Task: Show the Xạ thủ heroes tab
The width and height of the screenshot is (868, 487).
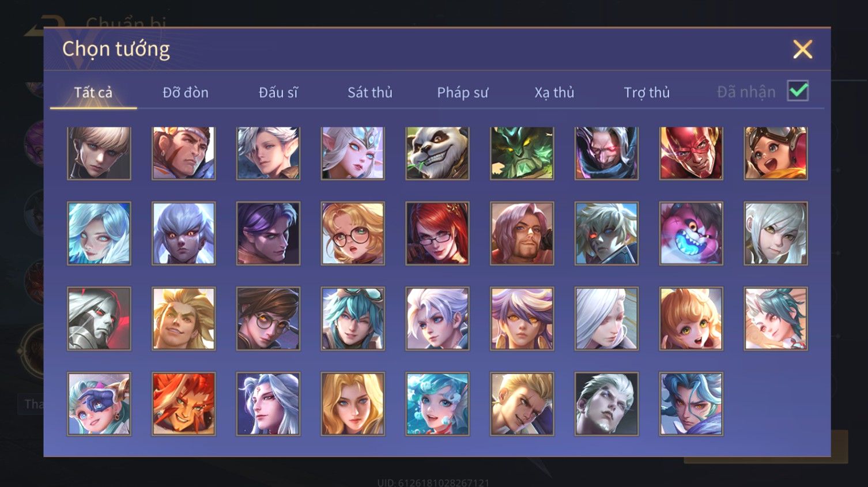Action: (x=554, y=92)
